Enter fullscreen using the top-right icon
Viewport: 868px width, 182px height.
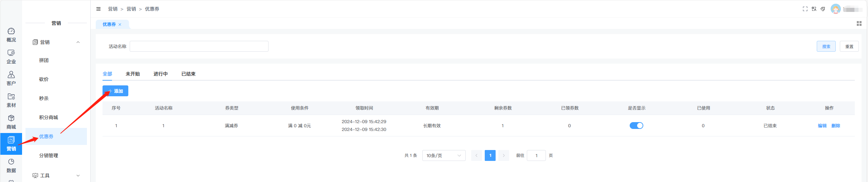[x=805, y=9]
